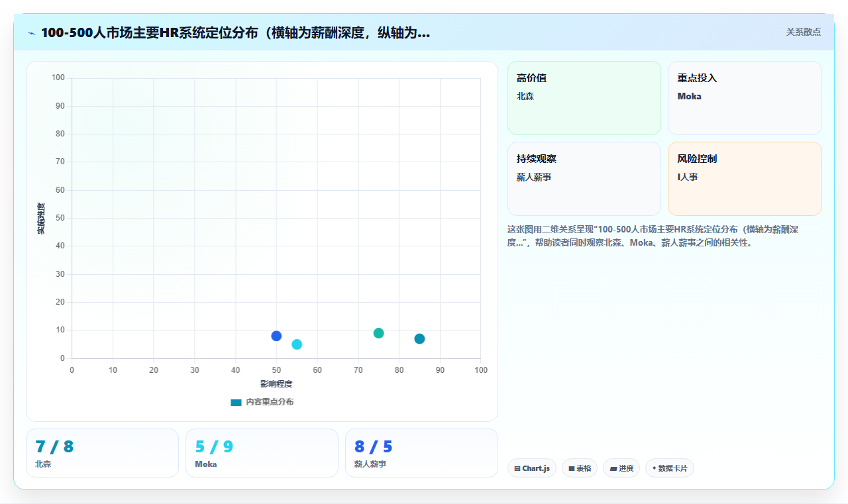Click the 数据卡片 tag chip

coord(670,468)
